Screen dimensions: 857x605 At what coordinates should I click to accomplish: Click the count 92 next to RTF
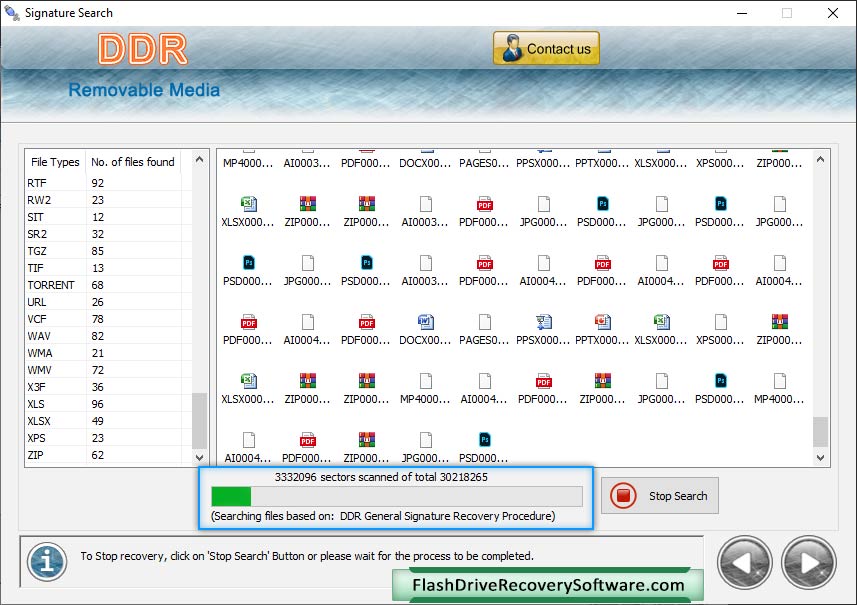98,183
